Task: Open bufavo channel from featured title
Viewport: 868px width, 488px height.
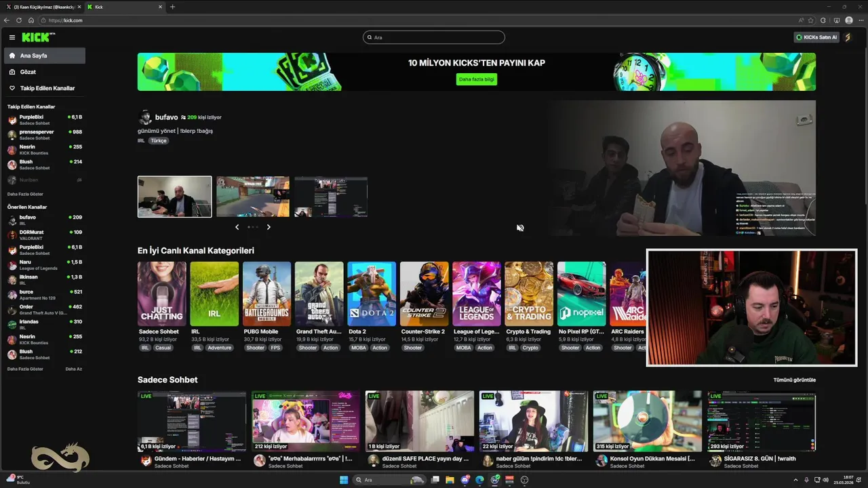Action: (x=166, y=117)
